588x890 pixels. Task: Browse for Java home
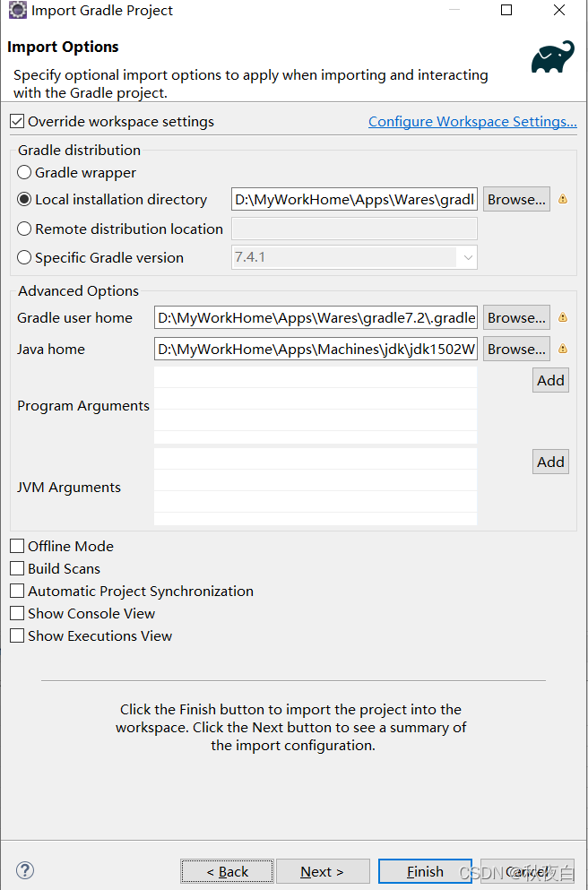pos(516,349)
